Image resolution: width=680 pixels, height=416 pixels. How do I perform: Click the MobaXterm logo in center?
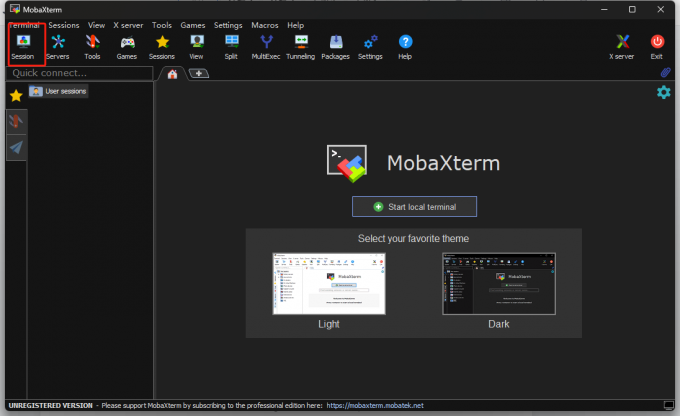347,163
